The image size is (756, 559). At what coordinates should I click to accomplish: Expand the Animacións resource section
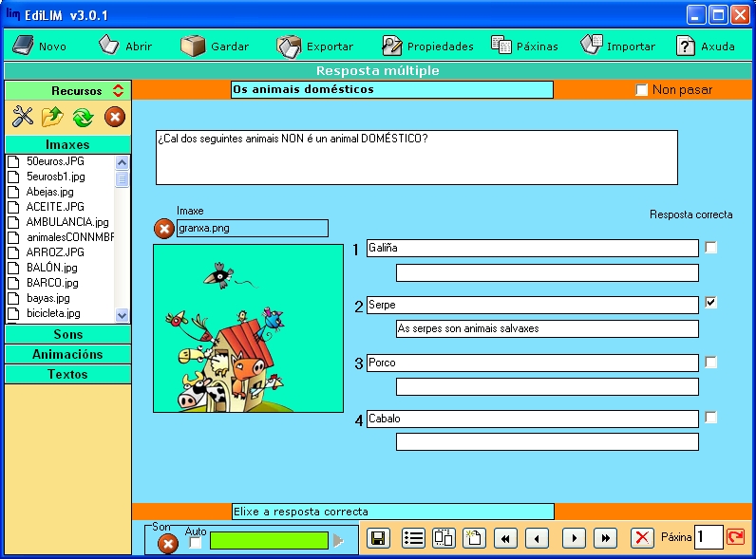(68, 354)
